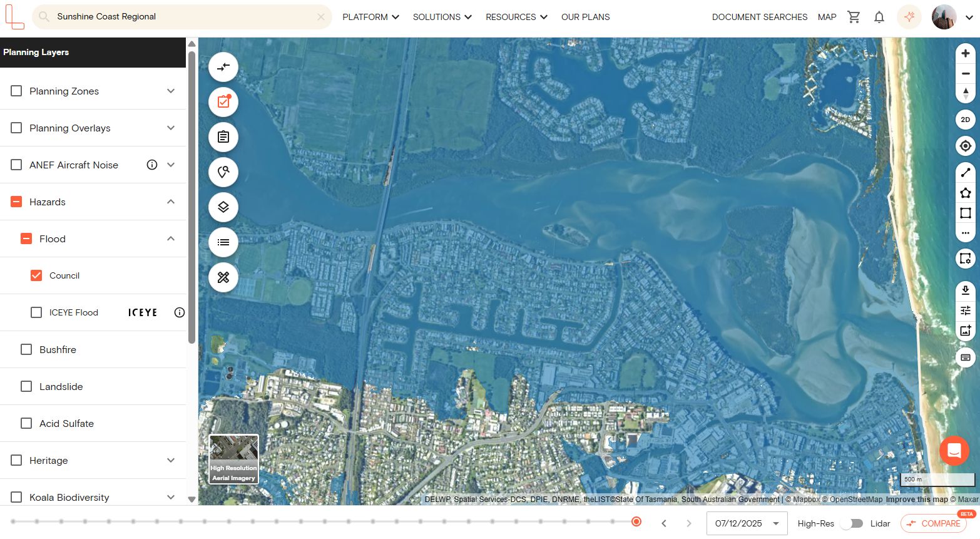This screenshot has width=980, height=539.
Task: Click the add image snapshot icon
Action: point(966,331)
